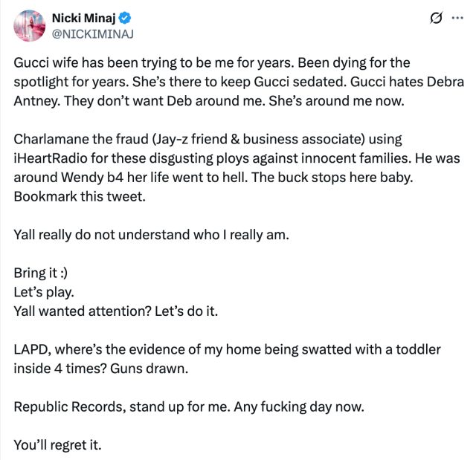Click the text "Charlamane the fraud"
The image size is (476, 460).
pyautogui.click(x=74, y=140)
